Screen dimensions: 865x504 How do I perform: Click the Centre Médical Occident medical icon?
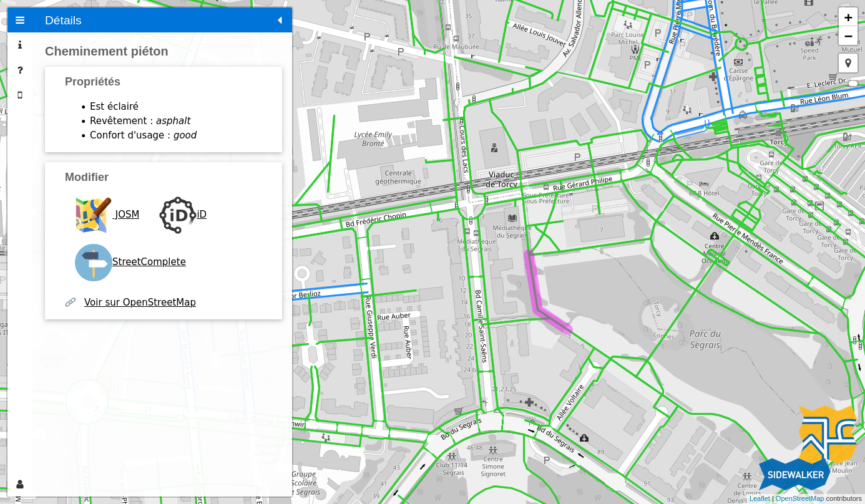click(x=715, y=236)
